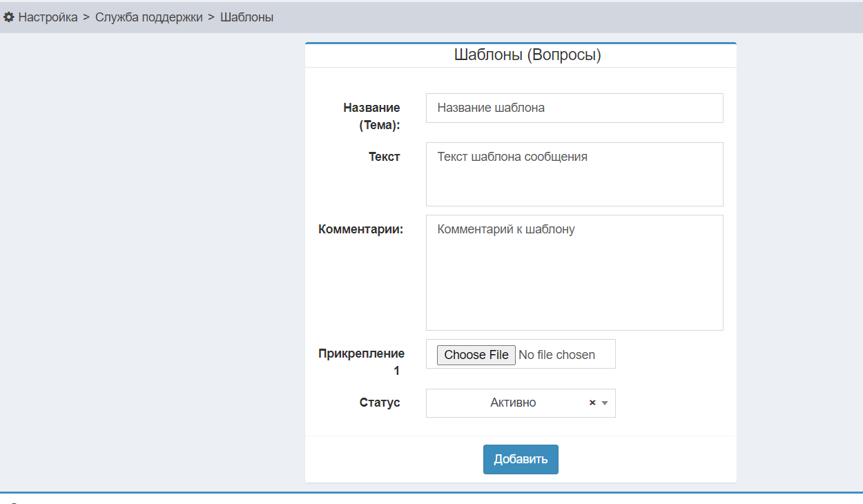Select the Комментарии label

tap(360, 229)
